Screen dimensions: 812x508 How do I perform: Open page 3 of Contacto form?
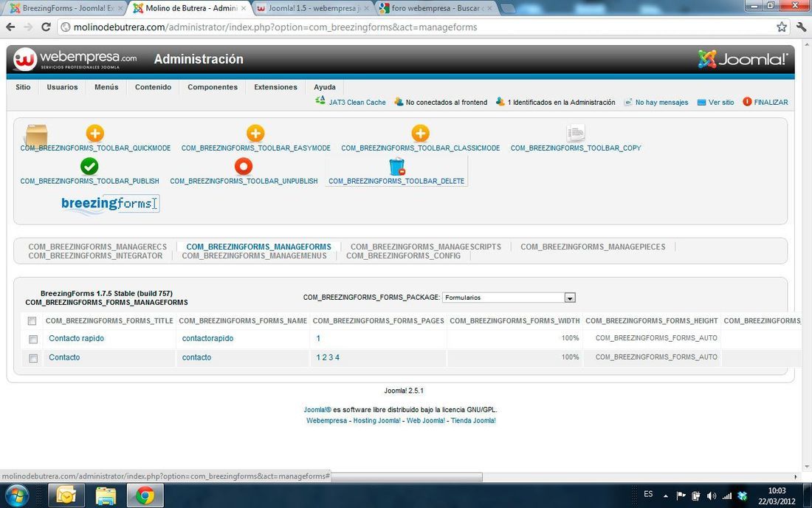(331, 357)
